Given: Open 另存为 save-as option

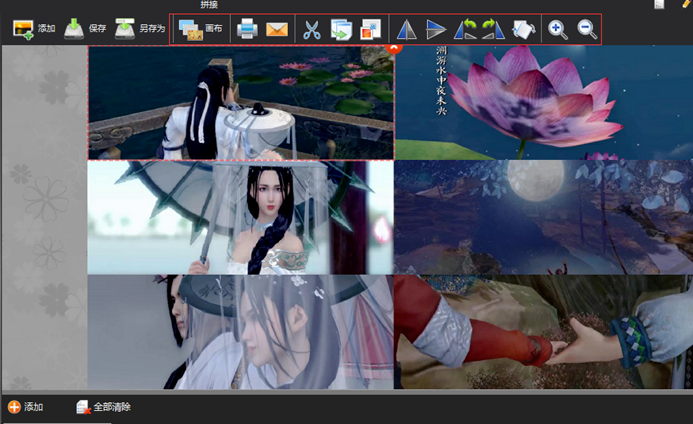Looking at the screenshot, I should [x=138, y=29].
